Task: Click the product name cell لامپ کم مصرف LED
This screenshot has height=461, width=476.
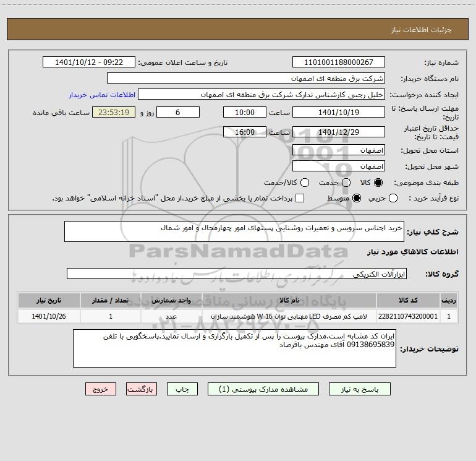Action: [x=289, y=316]
